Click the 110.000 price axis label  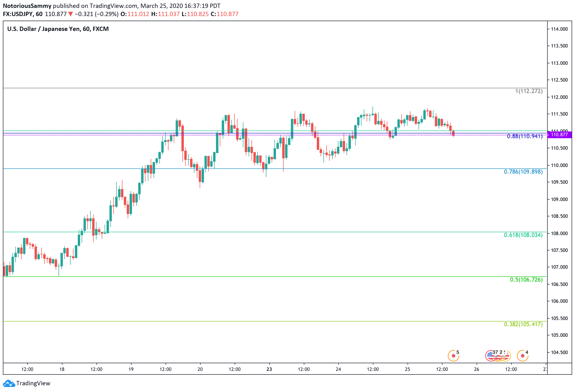coord(559,165)
